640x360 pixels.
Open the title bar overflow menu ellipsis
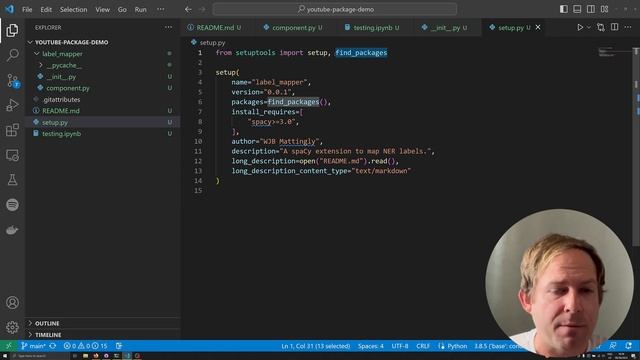click(161, 9)
